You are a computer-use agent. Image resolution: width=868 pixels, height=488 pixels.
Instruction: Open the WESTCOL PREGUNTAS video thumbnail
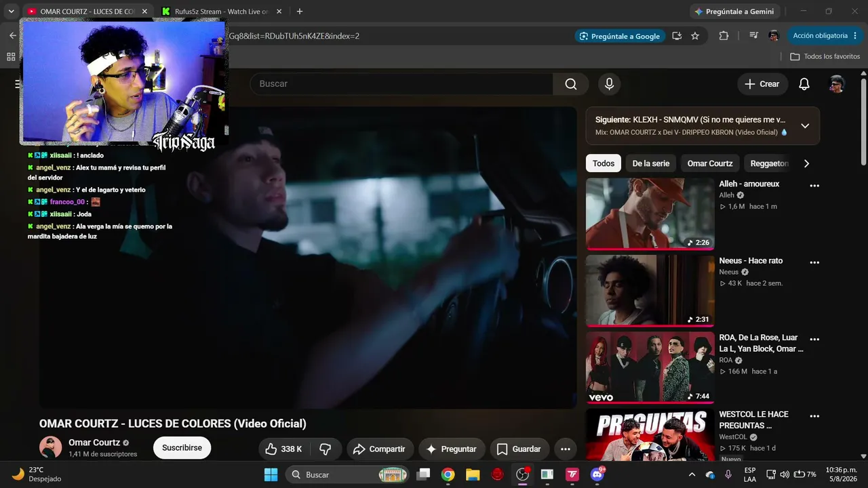pyautogui.click(x=650, y=435)
